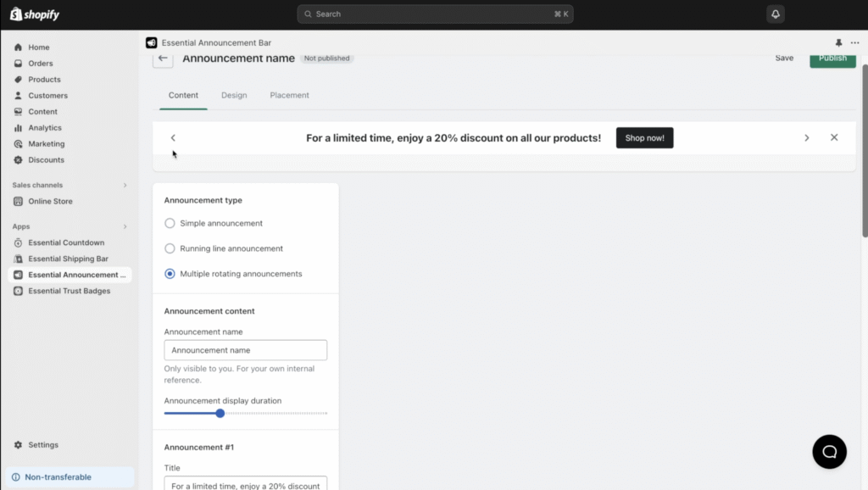Open notifications from the top bar

(776, 13)
